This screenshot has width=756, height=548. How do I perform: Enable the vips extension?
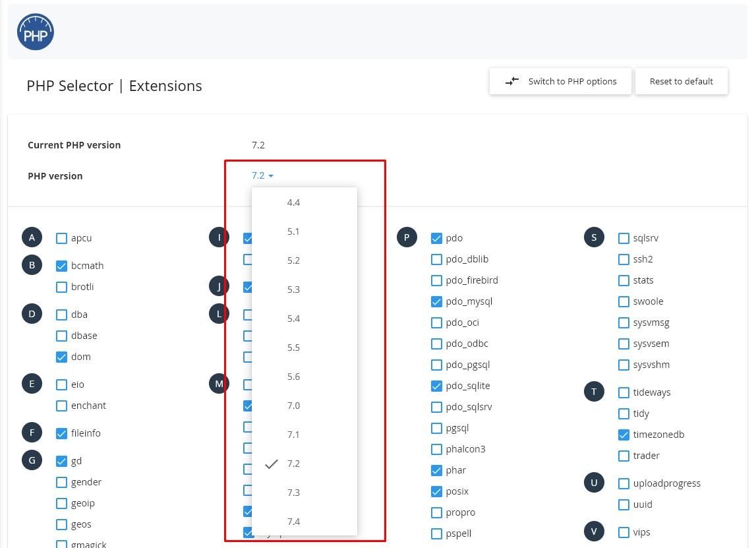(x=624, y=533)
